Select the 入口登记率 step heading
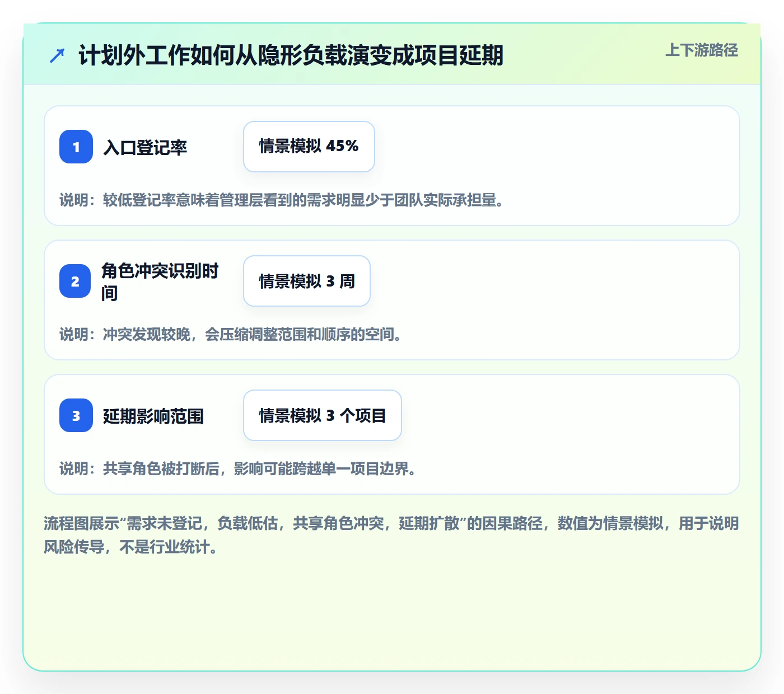 pos(145,148)
